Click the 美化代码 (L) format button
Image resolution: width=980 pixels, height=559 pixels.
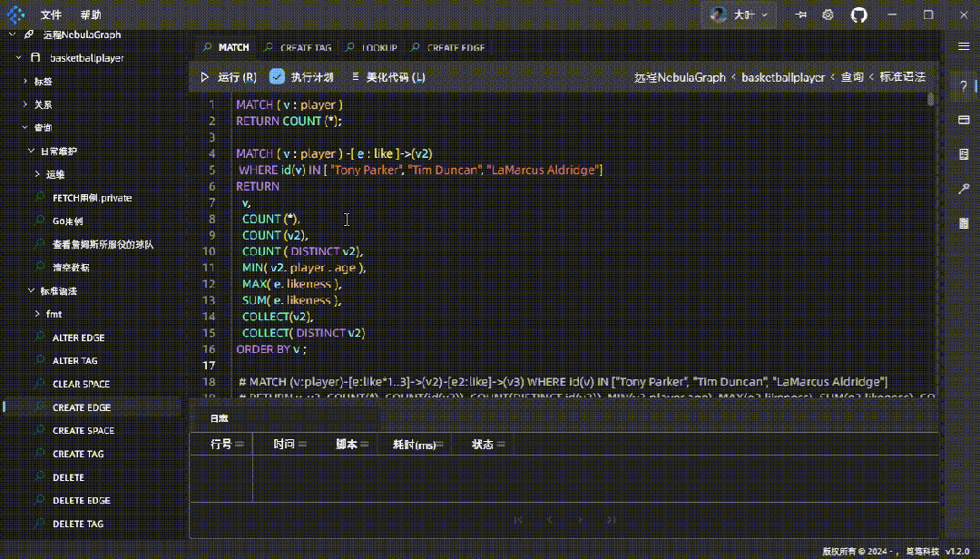387,78
